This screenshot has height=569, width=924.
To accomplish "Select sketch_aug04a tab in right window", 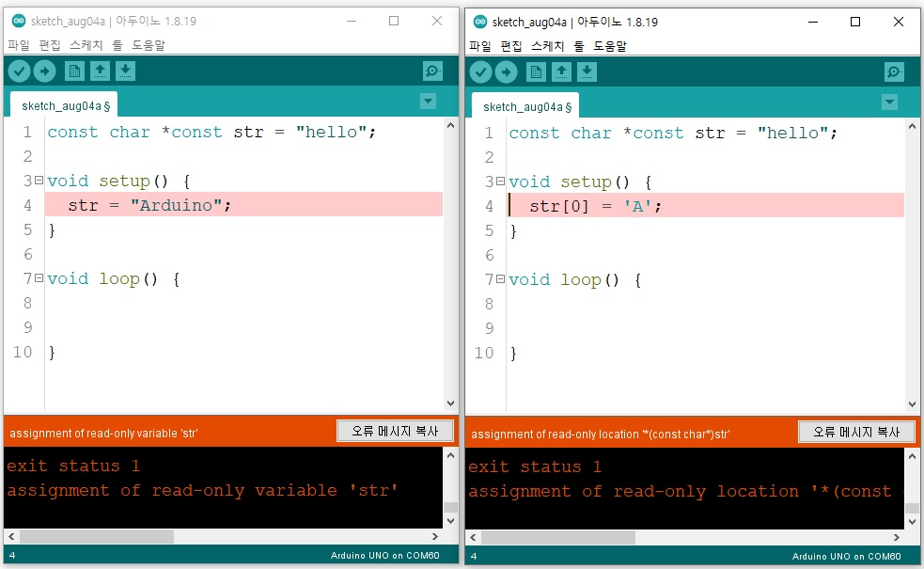I will click(525, 106).
